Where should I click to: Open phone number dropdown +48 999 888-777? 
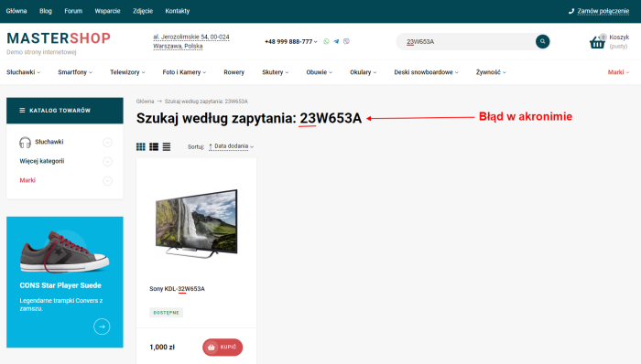(x=290, y=42)
